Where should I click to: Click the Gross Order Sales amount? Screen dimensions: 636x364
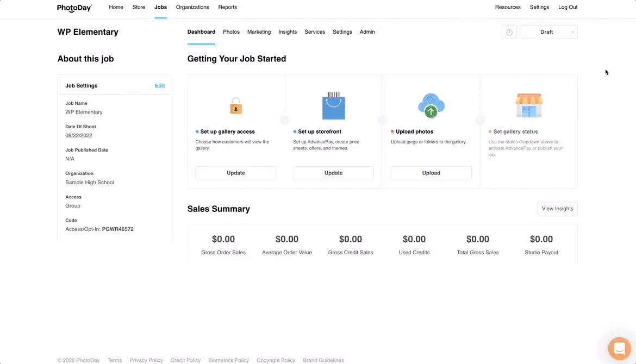pos(223,239)
